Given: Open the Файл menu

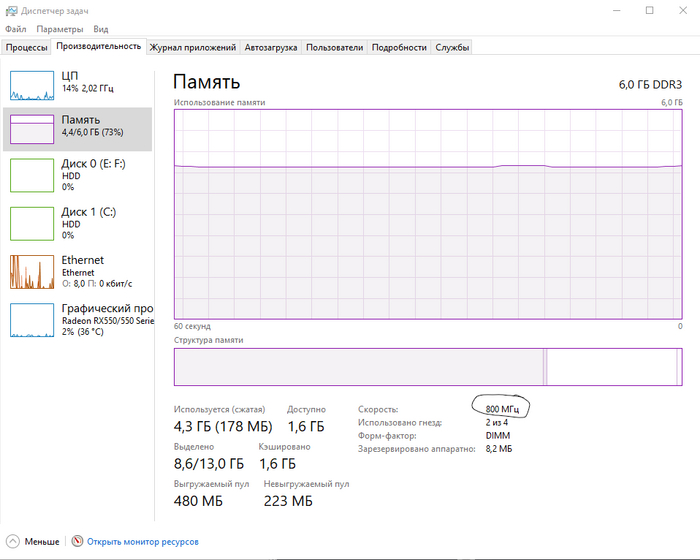Looking at the screenshot, I should click(16, 29).
